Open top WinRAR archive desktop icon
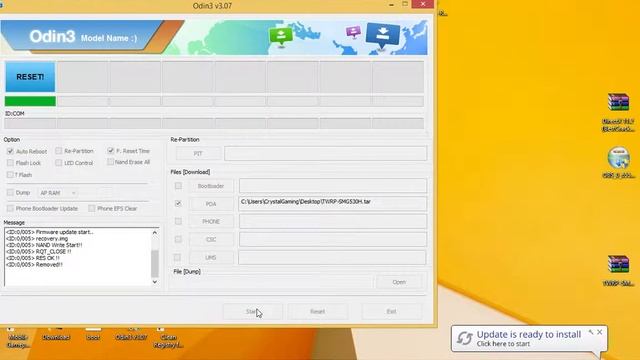640x360 pixels. [x=618, y=111]
